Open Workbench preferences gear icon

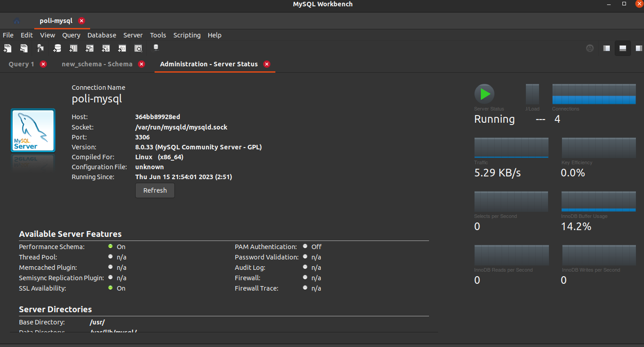pos(589,48)
